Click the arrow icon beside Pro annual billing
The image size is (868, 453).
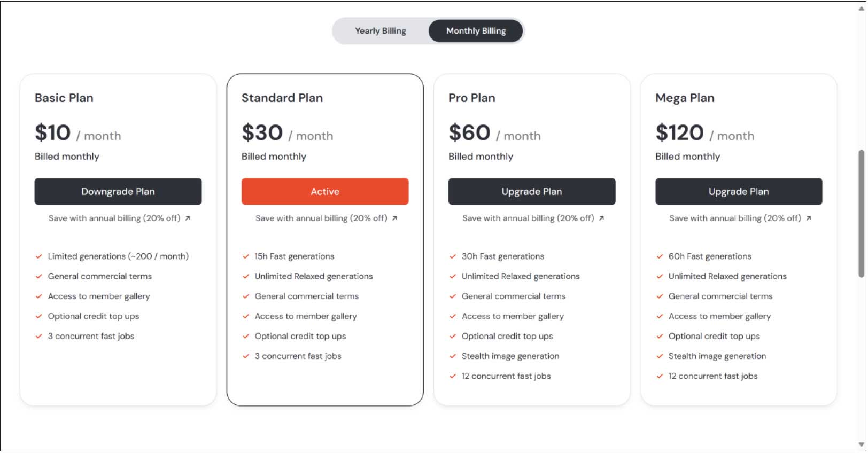[601, 218]
